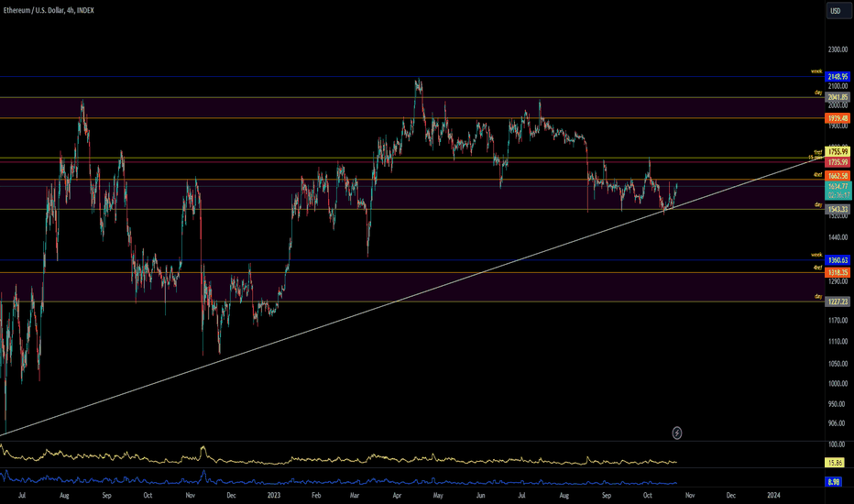Click the blue 1360.63 weekly price label

[x=837, y=260]
